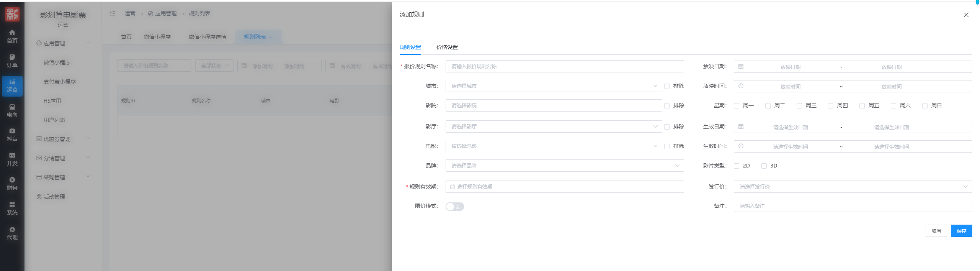This screenshot has width=980, height=271.
Task: Check the 排除 box beside 城市
Action: [x=667, y=86]
